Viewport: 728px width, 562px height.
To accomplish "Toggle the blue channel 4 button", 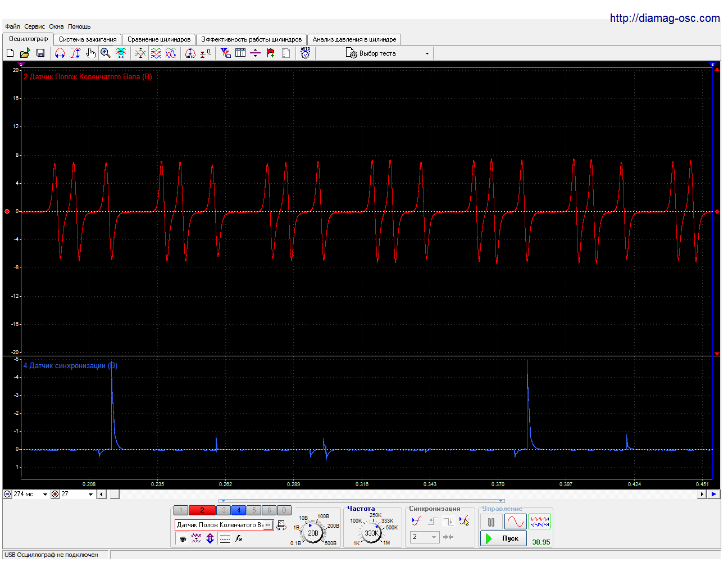I will coord(239,510).
